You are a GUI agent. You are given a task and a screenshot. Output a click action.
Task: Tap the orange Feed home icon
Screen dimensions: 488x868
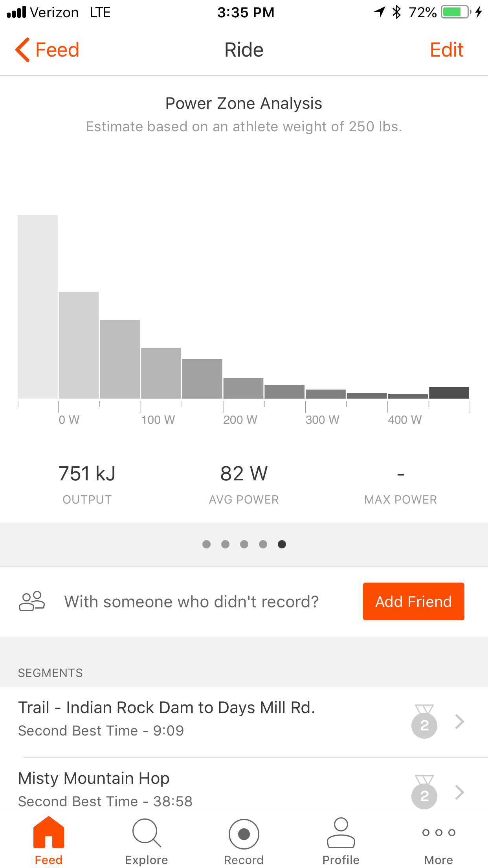tap(49, 833)
